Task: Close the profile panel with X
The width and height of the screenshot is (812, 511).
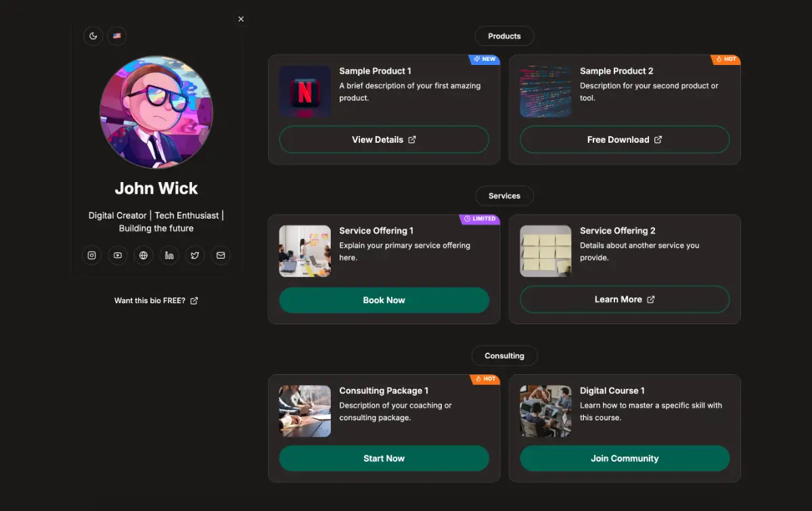Action: coord(241,19)
